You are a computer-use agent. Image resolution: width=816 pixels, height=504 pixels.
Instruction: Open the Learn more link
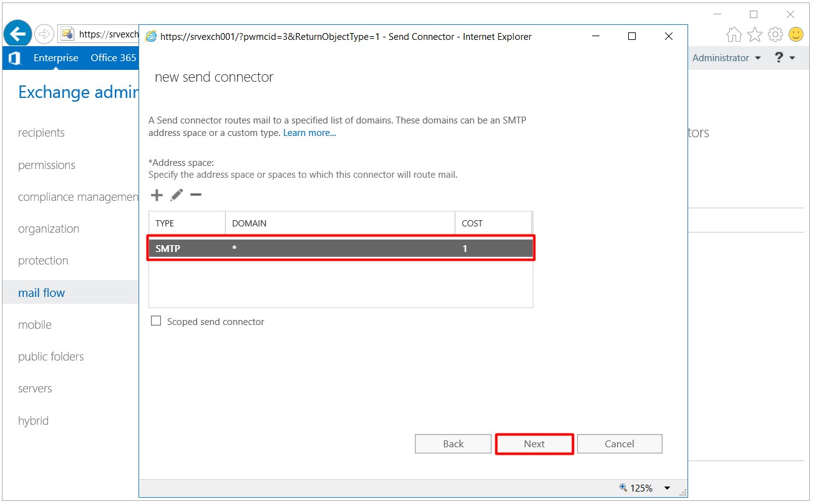click(309, 133)
